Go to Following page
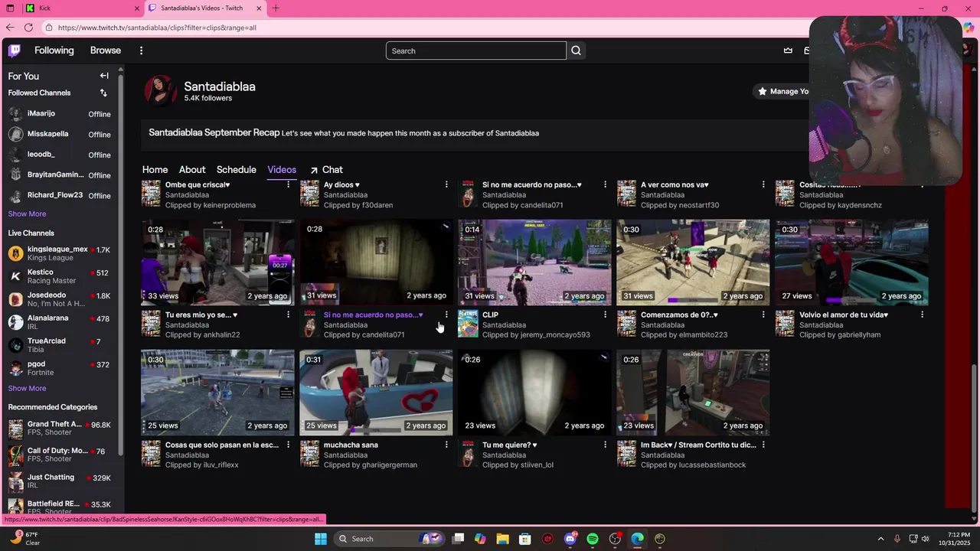 [54, 51]
